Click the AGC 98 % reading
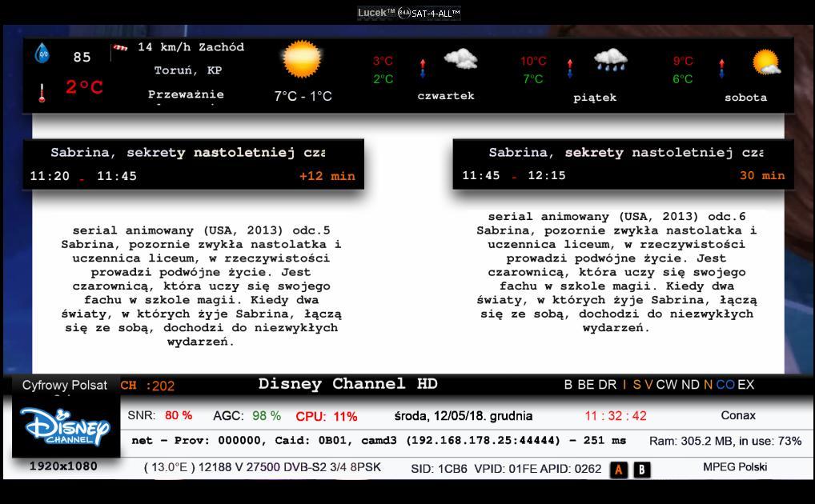Image resolution: width=815 pixels, height=504 pixels. click(247, 416)
